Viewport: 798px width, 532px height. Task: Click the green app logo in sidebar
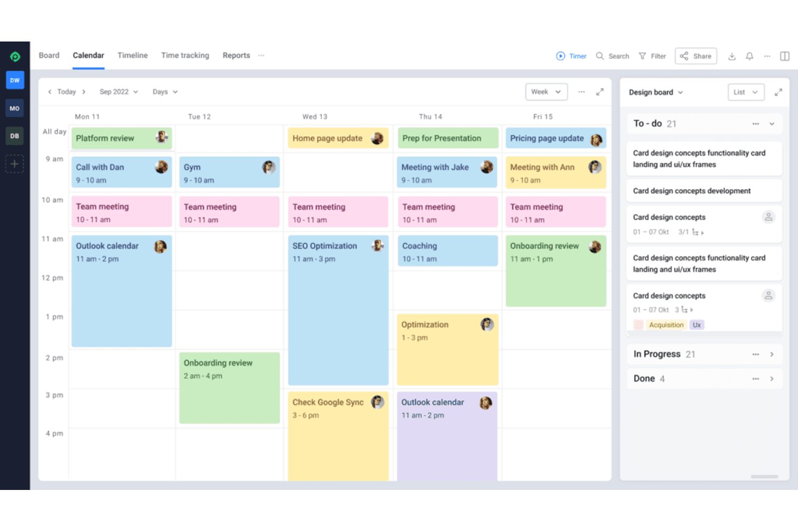pyautogui.click(x=15, y=56)
